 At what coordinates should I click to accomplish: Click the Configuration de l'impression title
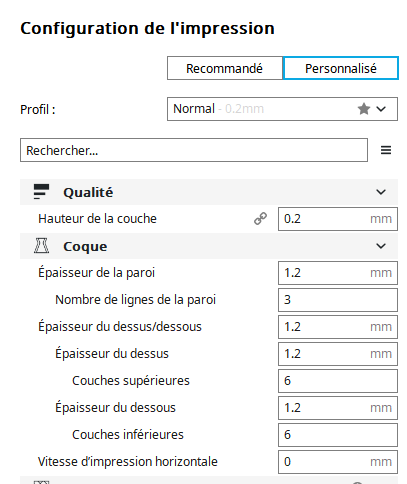(147, 28)
